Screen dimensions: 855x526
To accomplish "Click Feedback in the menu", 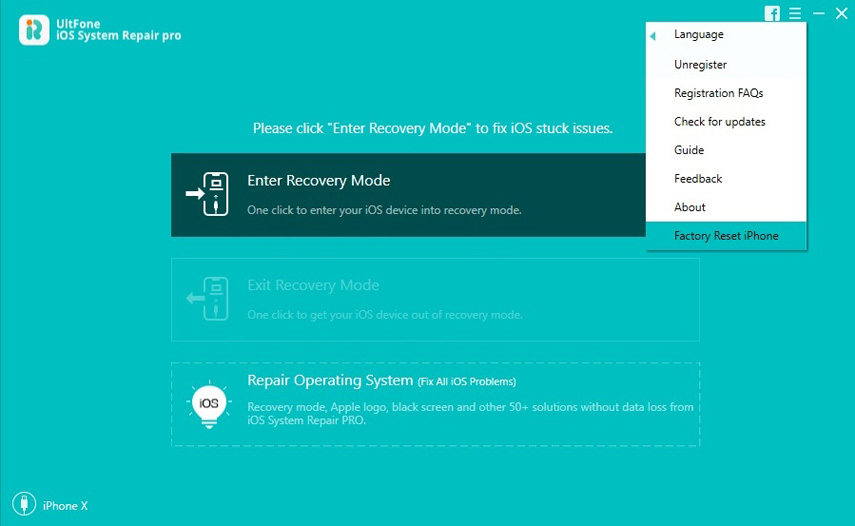I will tap(698, 179).
